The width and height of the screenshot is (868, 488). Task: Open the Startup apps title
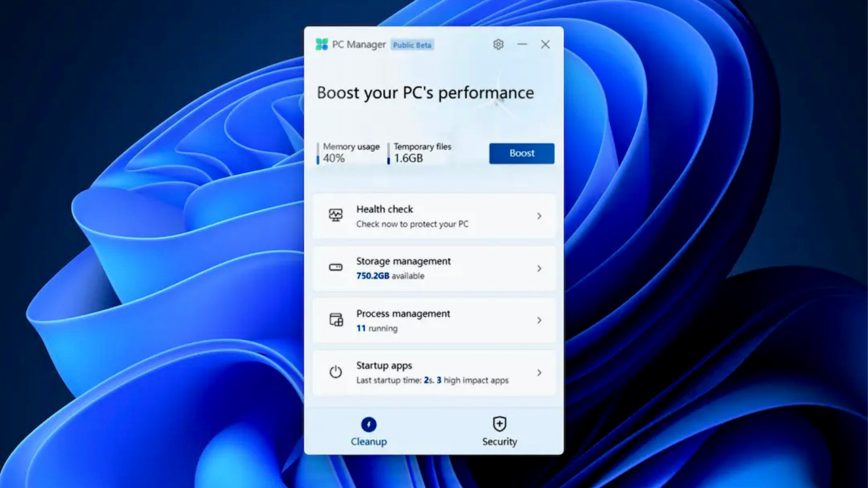pos(384,366)
